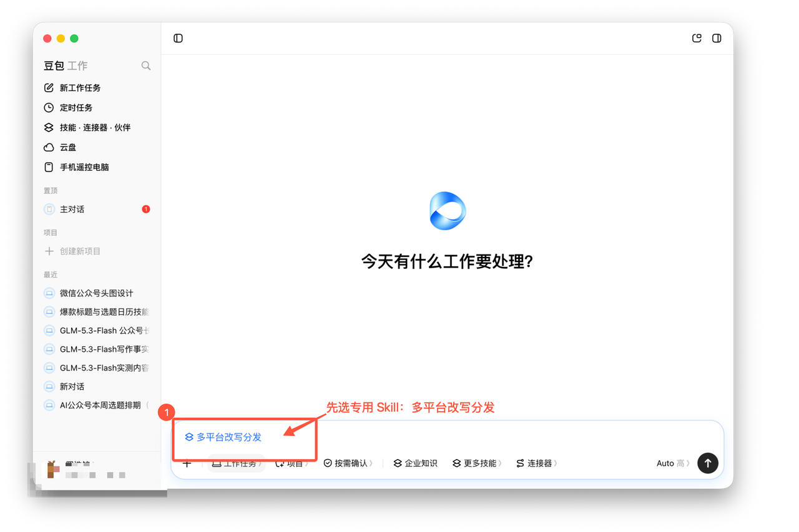This screenshot has width=799, height=532.
Task: Expand the 项目 selector in input bar
Action: 292,463
